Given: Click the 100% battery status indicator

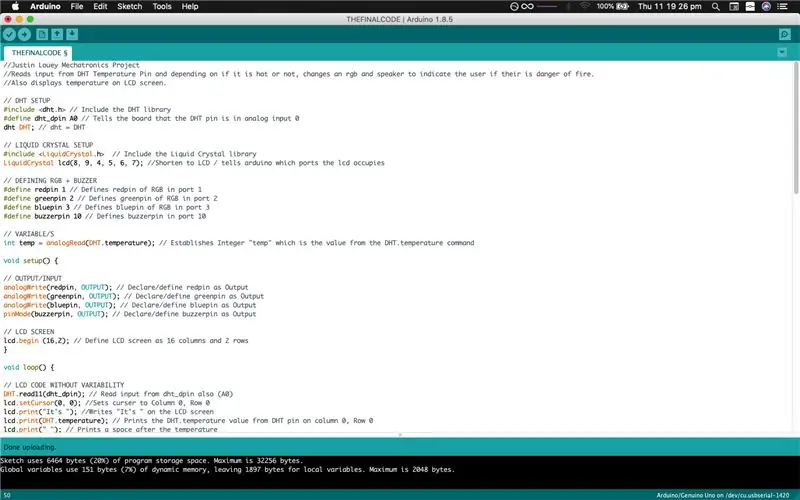Looking at the screenshot, I should click(612, 7).
